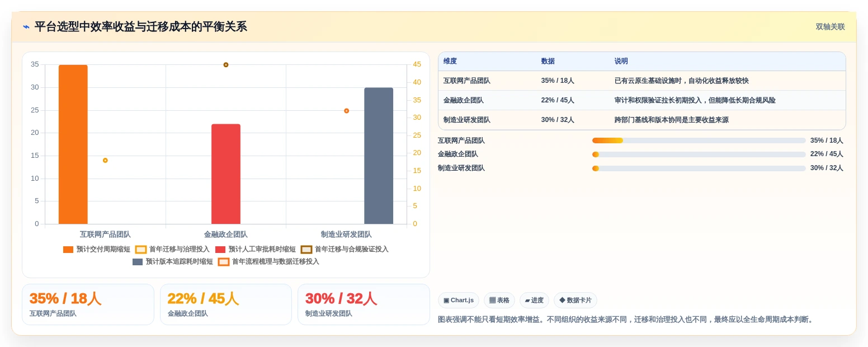868x347 pixels.
Task: Click description 跨部门基线和版本协同是主要收益来源
Action: [x=672, y=120]
